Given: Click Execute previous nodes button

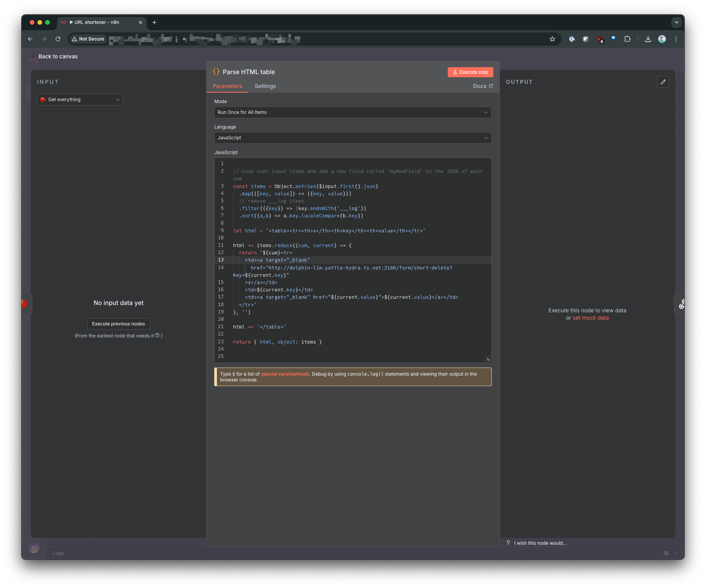Looking at the screenshot, I should click(119, 324).
